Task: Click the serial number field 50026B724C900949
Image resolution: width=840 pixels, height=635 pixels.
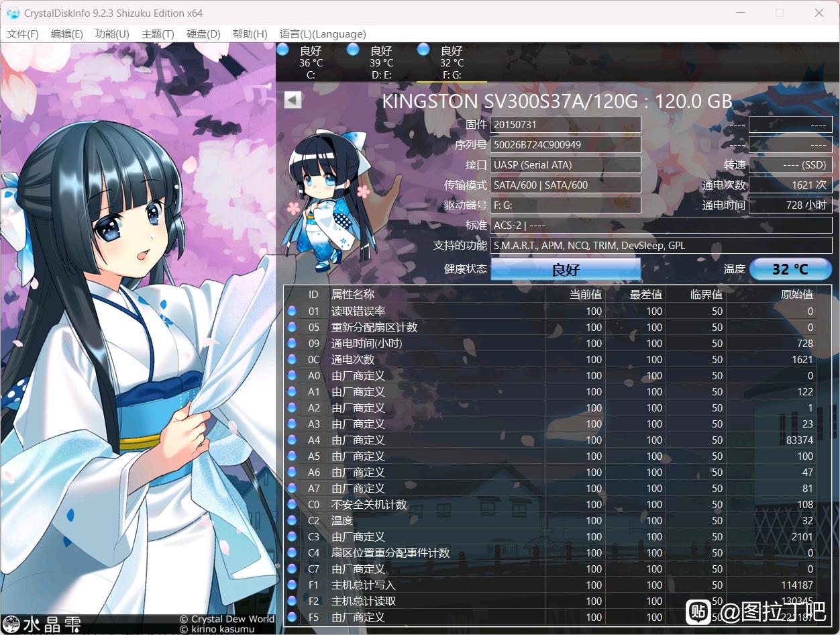Action: tap(566, 144)
